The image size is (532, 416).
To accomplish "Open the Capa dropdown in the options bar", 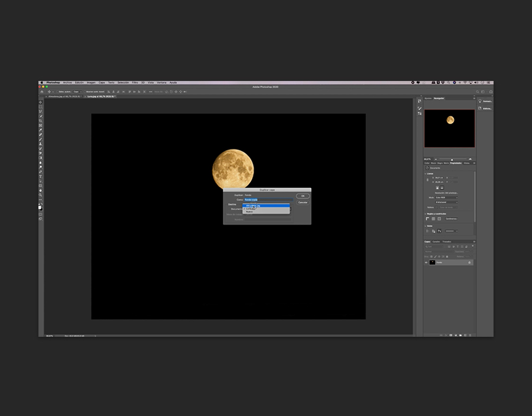I will (77, 92).
